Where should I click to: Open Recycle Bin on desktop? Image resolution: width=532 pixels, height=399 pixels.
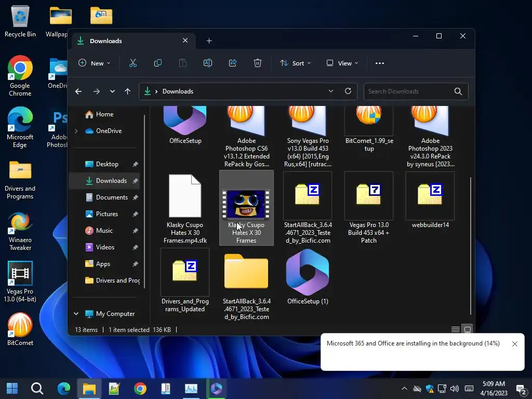coord(20,21)
